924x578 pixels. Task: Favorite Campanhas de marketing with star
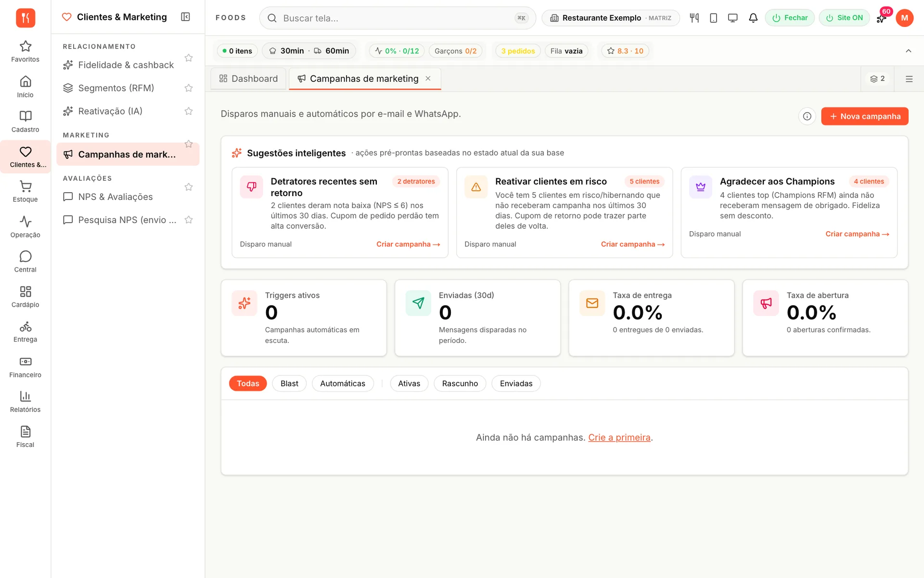point(189,144)
